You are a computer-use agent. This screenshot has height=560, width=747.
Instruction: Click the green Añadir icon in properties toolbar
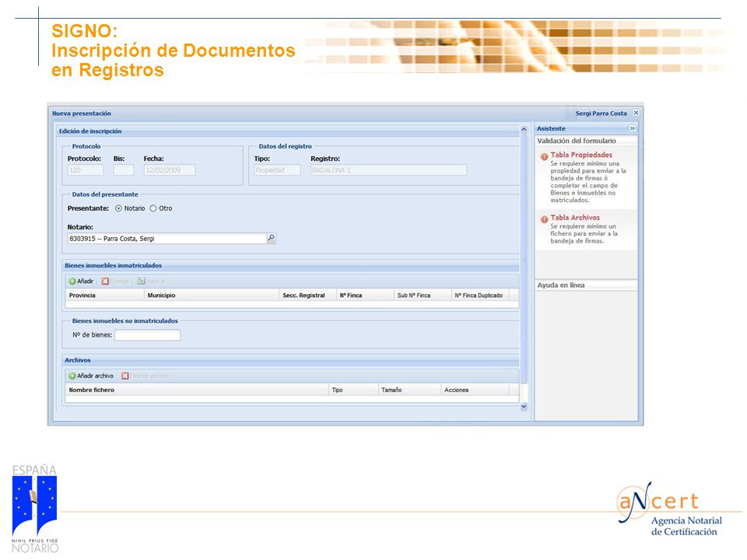tap(72, 282)
